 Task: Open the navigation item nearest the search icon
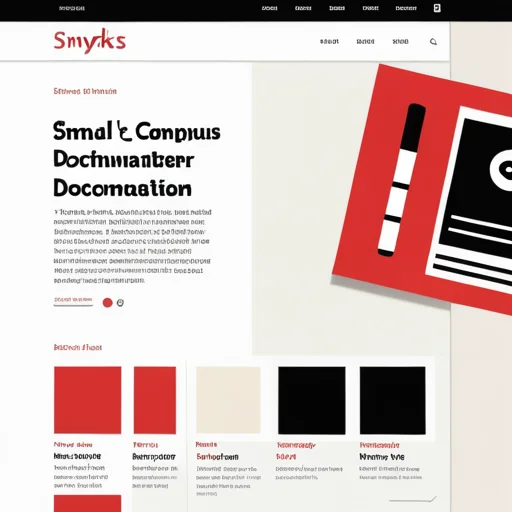point(400,42)
